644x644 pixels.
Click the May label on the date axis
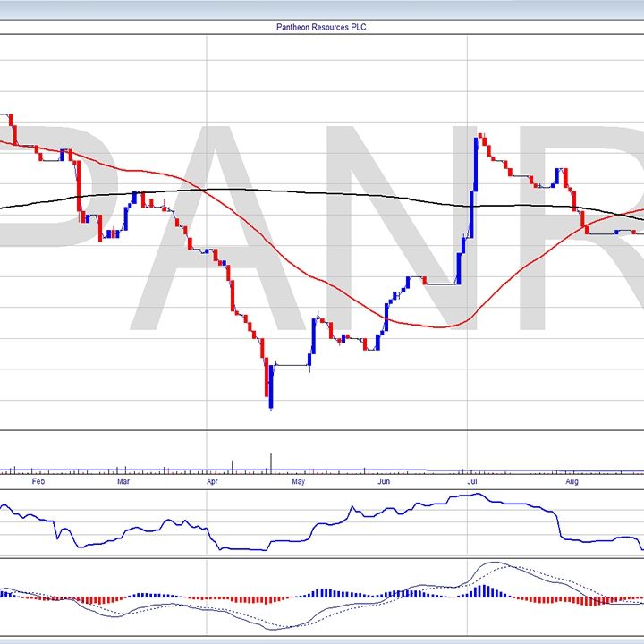click(299, 481)
